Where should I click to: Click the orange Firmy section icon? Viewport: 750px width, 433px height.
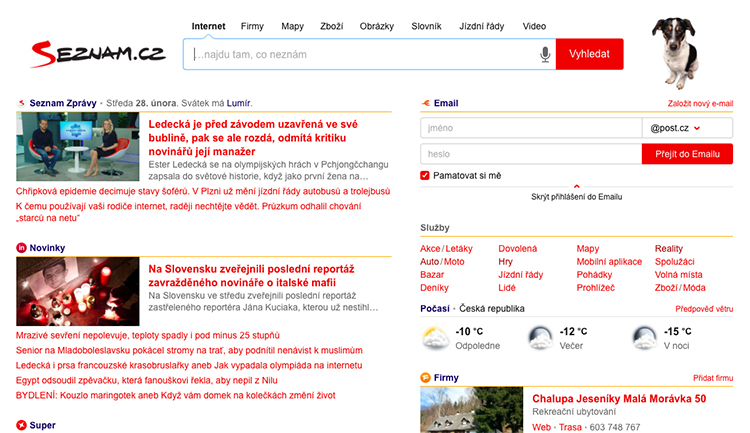pyautogui.click(x=426, y=378)
